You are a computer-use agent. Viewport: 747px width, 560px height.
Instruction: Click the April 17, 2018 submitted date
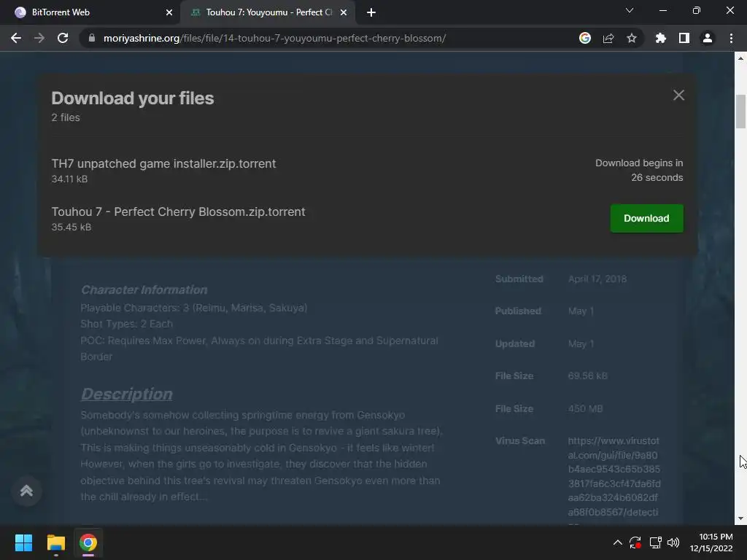pos(597,279)
